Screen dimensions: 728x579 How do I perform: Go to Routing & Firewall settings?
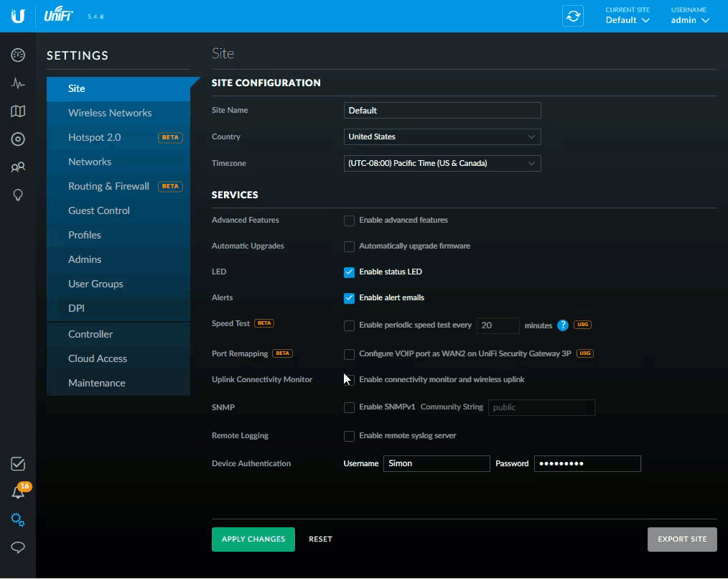coord(108,186)
